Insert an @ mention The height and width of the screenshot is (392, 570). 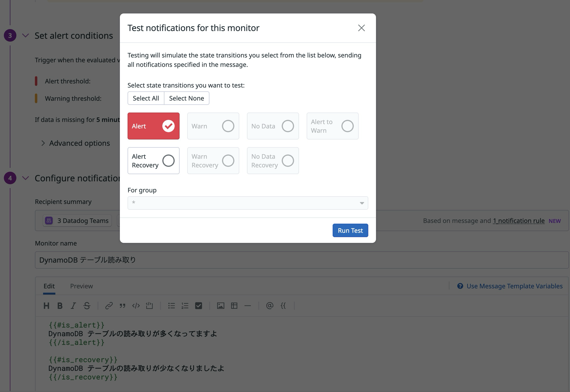[x=270, y=306]
